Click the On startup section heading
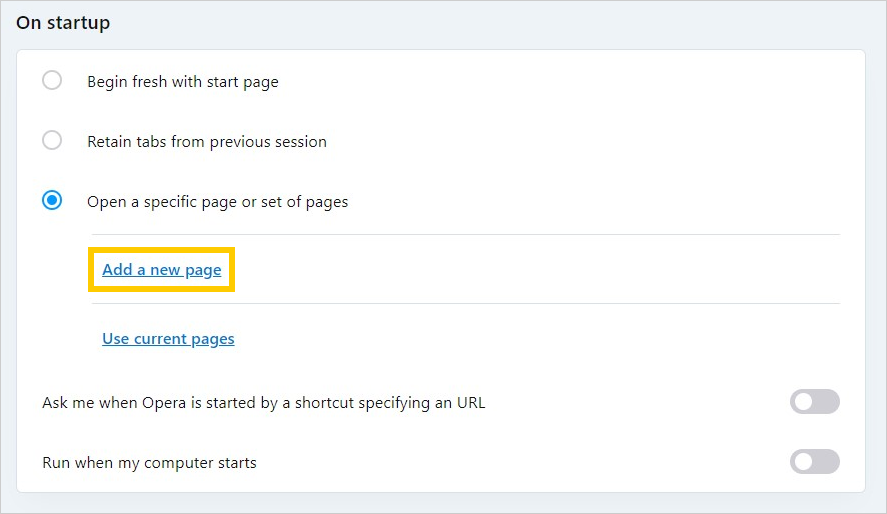Viewport: 887px width, 514px height. tap(63, 23)
